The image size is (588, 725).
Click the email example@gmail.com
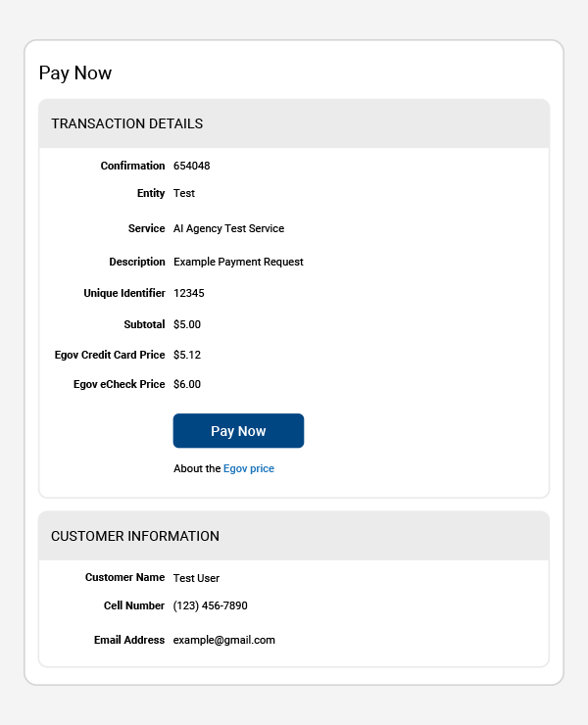coord(223,640)
